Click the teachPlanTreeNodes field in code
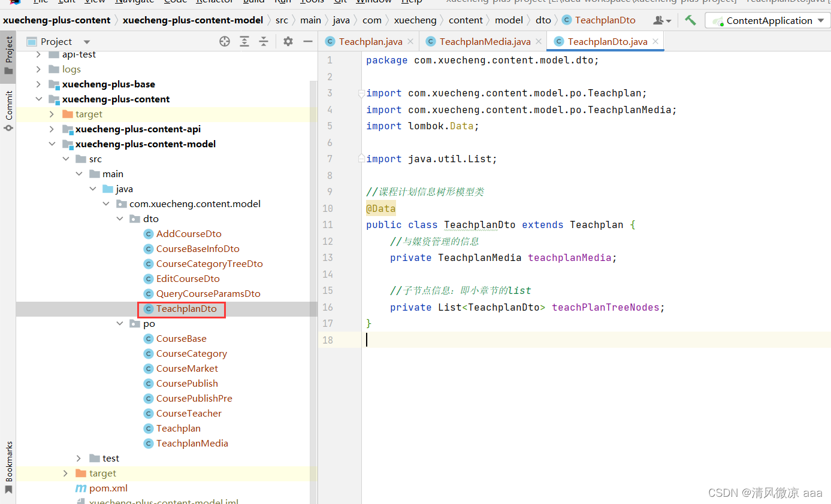The image size is (831, 504). click(605, 307)
